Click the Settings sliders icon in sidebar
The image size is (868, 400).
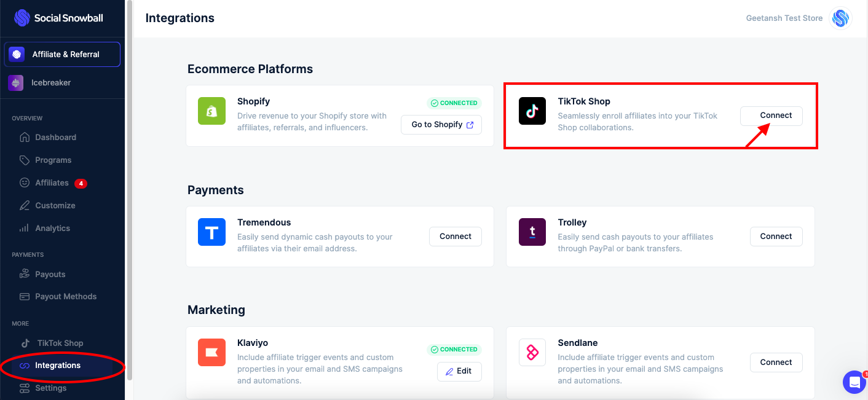(25, 388)
